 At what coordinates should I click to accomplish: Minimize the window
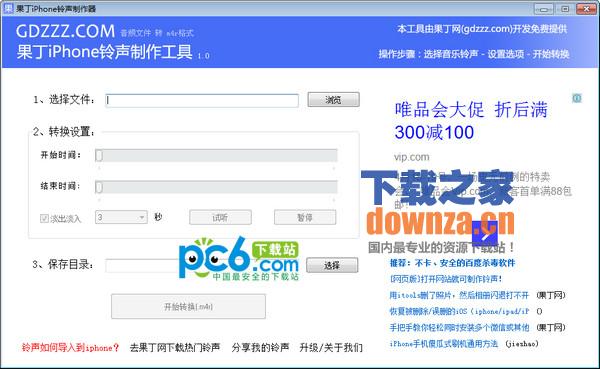pyautogui.click(x=544, y=9)
